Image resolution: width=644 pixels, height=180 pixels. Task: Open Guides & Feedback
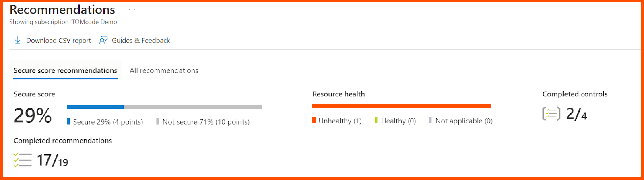point(141,40)
